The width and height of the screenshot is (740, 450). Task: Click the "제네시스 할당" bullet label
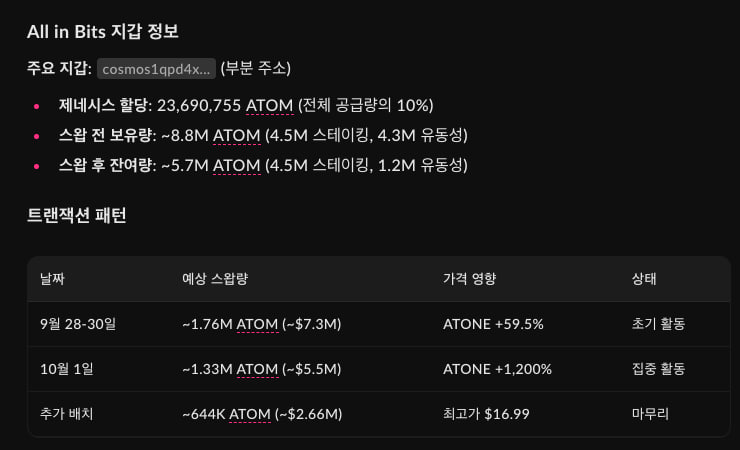pos(104,105)
